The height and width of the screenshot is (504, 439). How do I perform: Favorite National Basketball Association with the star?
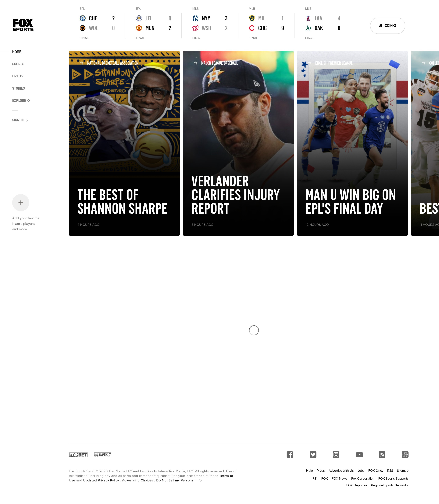tap(82, 63)
